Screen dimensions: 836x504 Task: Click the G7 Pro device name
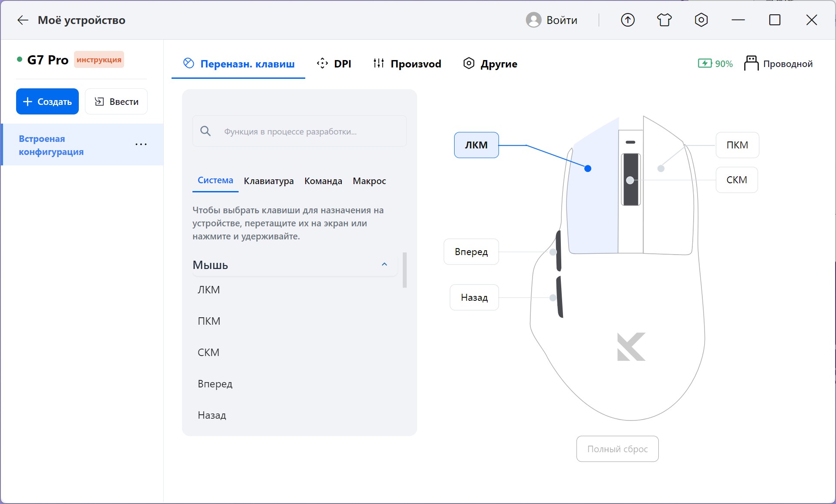click(x=48, y=60)
